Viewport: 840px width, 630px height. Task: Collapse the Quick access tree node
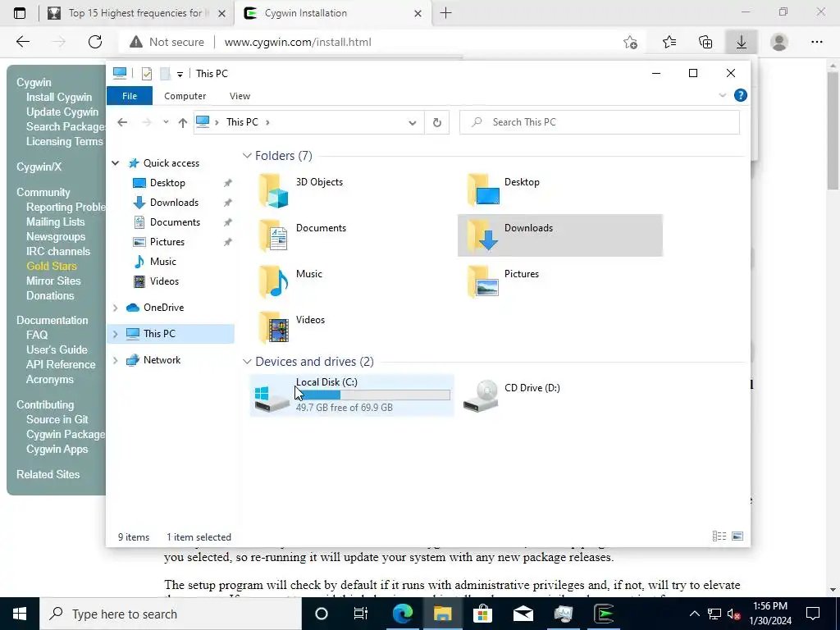point(115,163)
